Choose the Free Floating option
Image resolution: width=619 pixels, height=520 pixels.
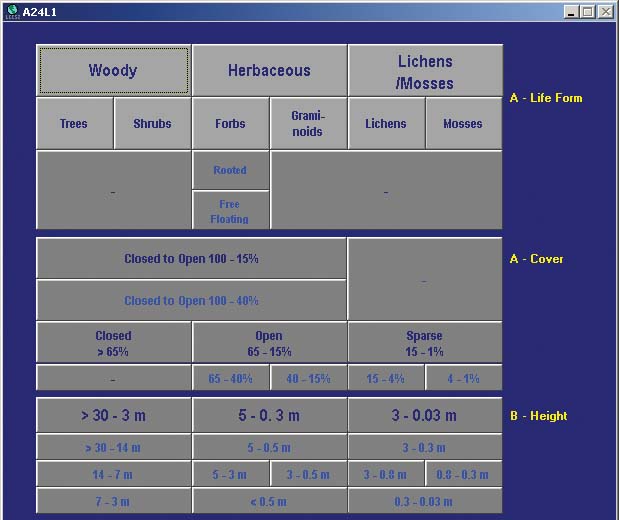tap(230, 210)
